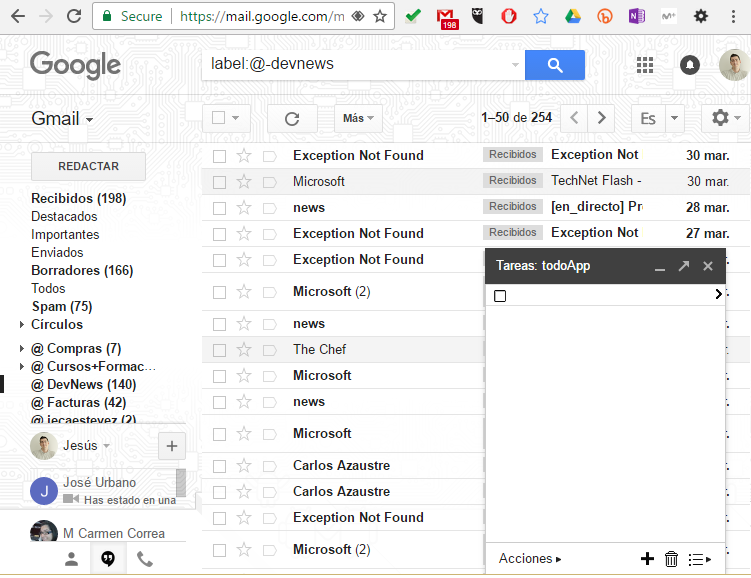751x578 pixels.
Task: Open the Destacados folder
Action: [x=64, y=216]
